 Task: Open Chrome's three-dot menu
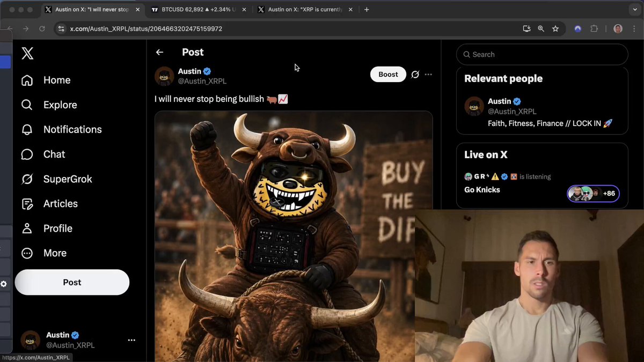(634, 29)
